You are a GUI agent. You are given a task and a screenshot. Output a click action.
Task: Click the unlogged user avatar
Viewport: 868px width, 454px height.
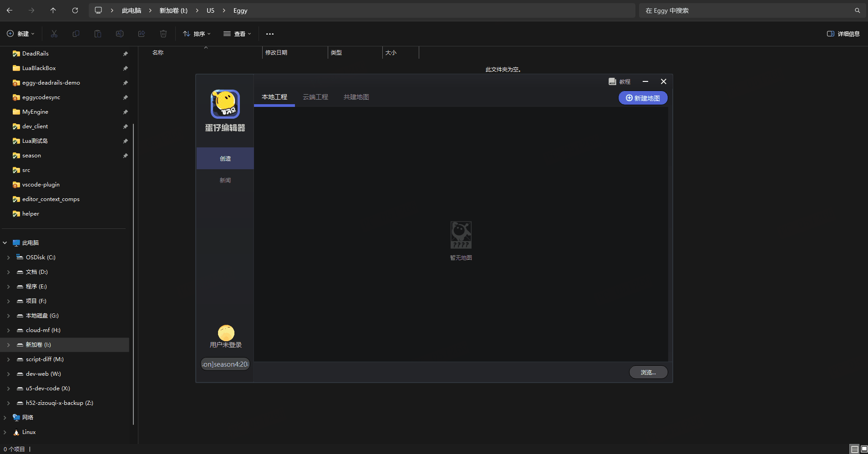click(x=226, y=333)
